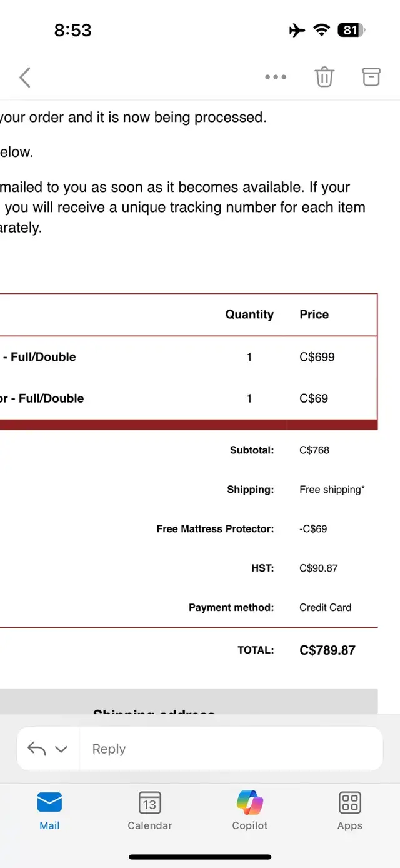Delete email with the trash icon
Image resolution: width=400 pixels, height=868 pixels.
[324, 77]
